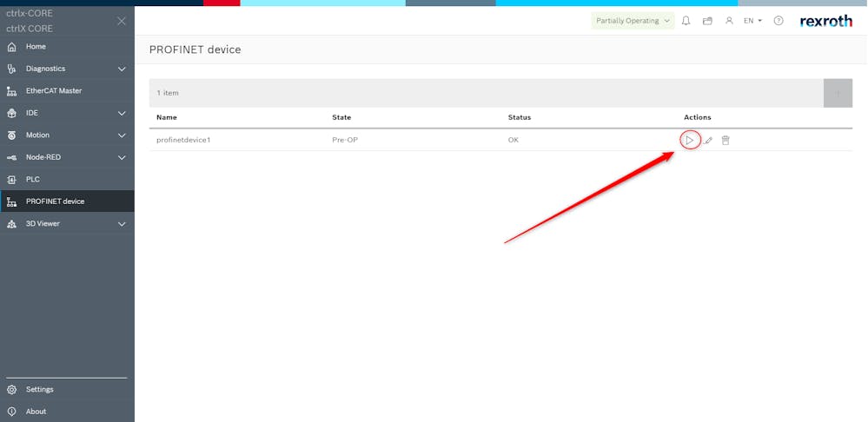Click the PROFINET device sidebar icon
Screen dimensions: 868x422
[x=11, y=201]
